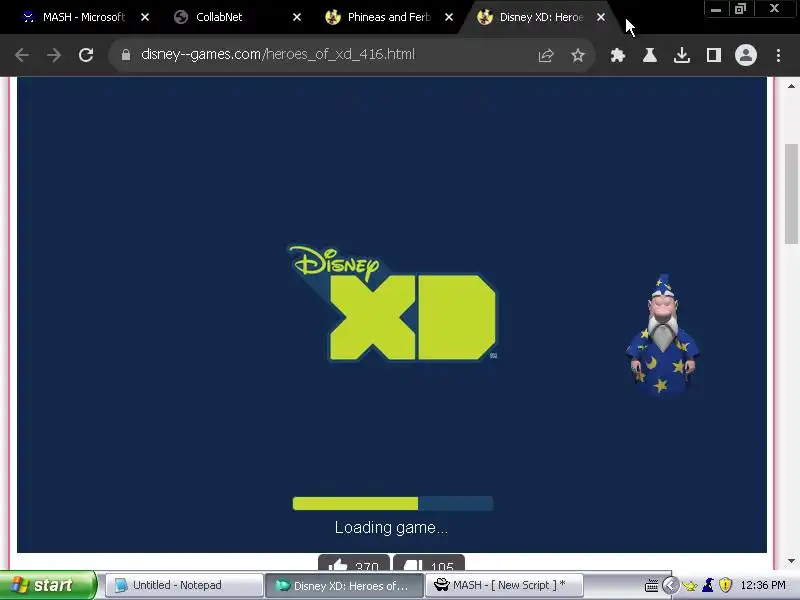The width and height of the screenshot is (800, 600).
Task: Close the Phineas and Ferb tab
Action: (x=449, y=17)
